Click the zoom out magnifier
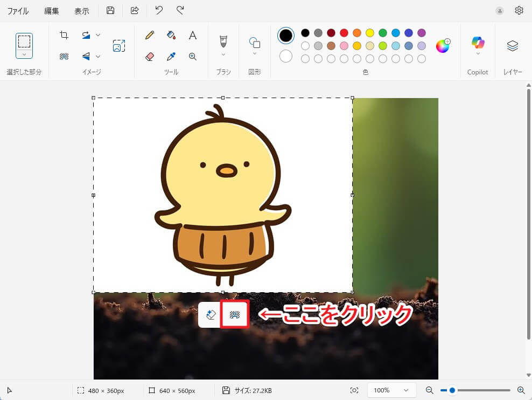The image size is (532, 400). (x=429, y=390)
